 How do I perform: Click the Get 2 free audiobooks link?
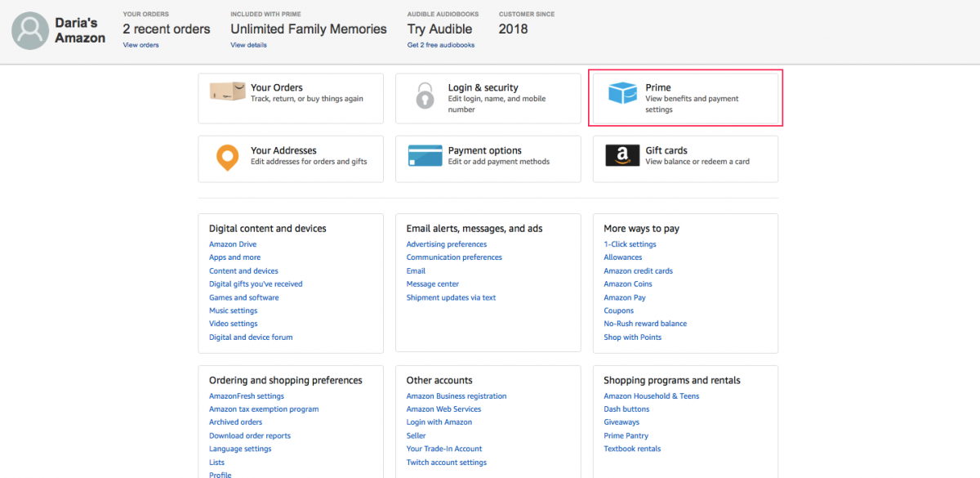click(441, 45)
